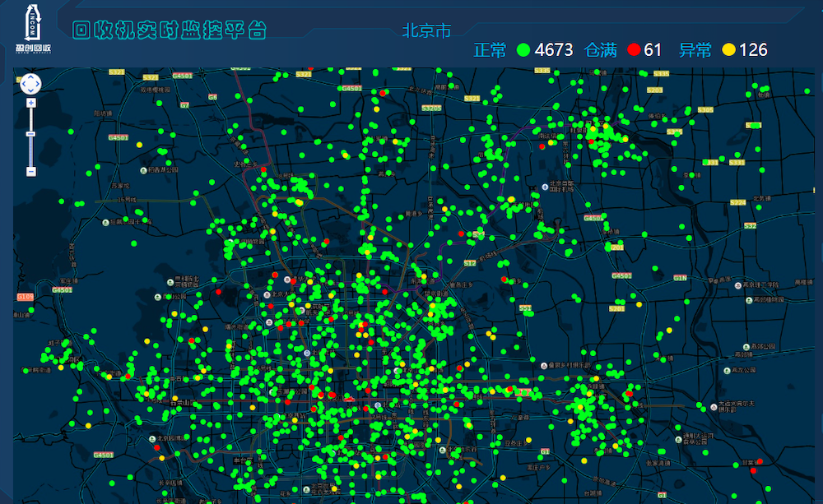Click the 北京首都国际机场 airport icon
823x504 pixels.
pyautogui.click(x=545, y=187)
